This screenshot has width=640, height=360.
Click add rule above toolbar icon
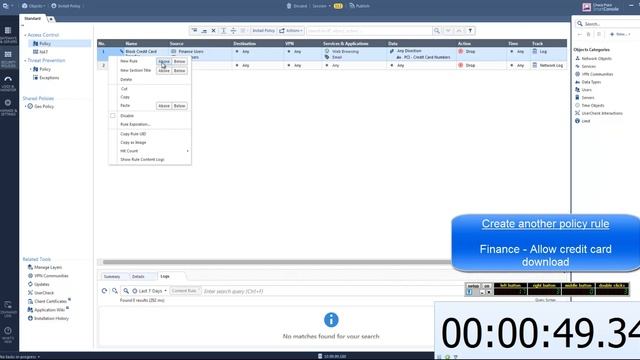point(194,31)
